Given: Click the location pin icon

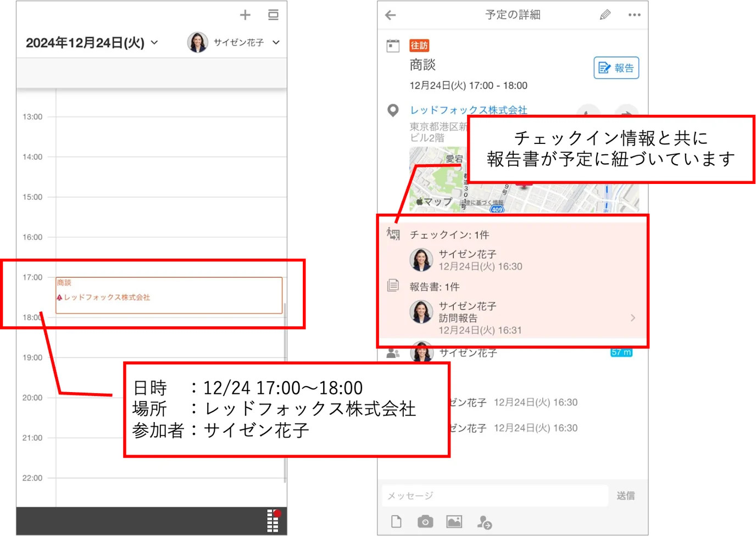Looking at the screenshot, I should click(x=393, y=110).
